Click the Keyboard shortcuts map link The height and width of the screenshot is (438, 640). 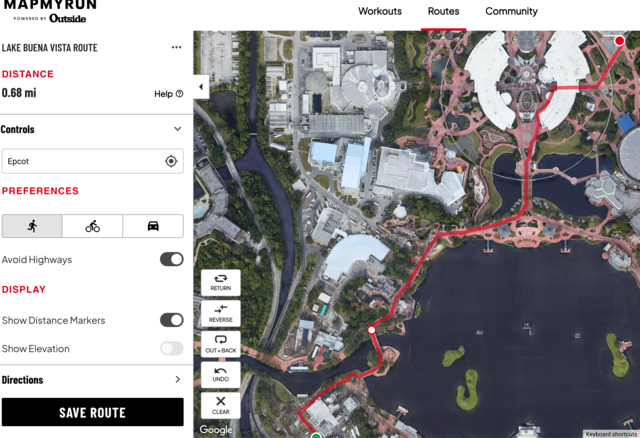611,434
